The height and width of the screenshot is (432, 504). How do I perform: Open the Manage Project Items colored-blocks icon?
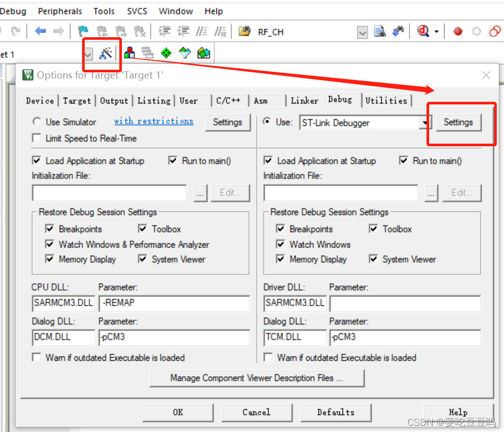[129, 53]
